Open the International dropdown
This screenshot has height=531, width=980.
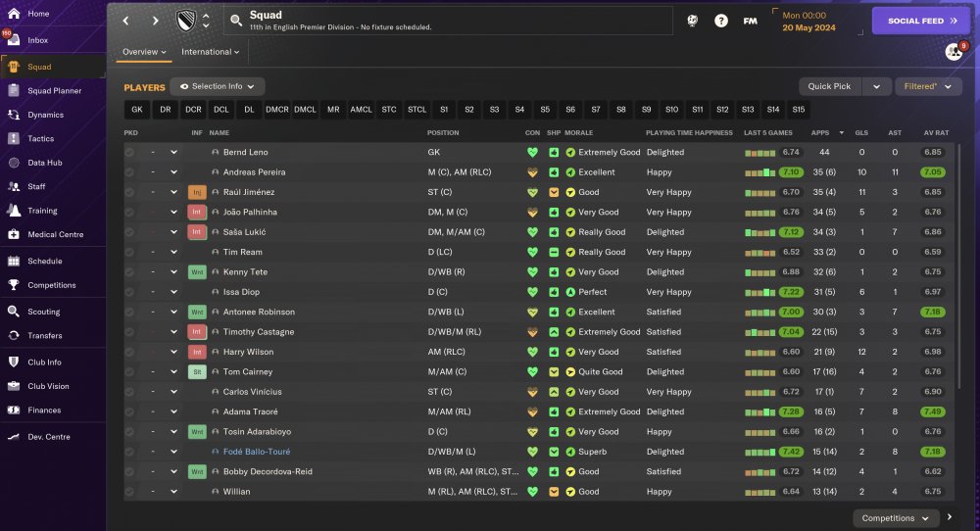[210, 52]
